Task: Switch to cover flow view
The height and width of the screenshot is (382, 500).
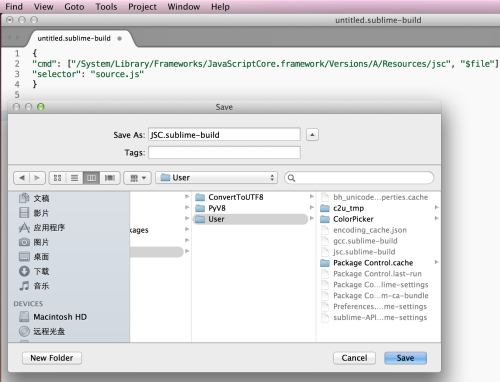Action: point(110,178)
